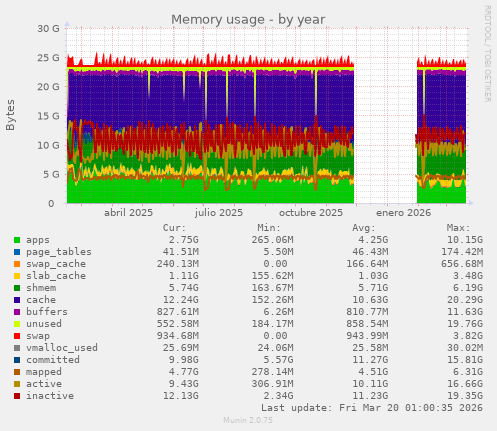
Task: Select the 'page_tables' legend label
Action: point(59,252)
